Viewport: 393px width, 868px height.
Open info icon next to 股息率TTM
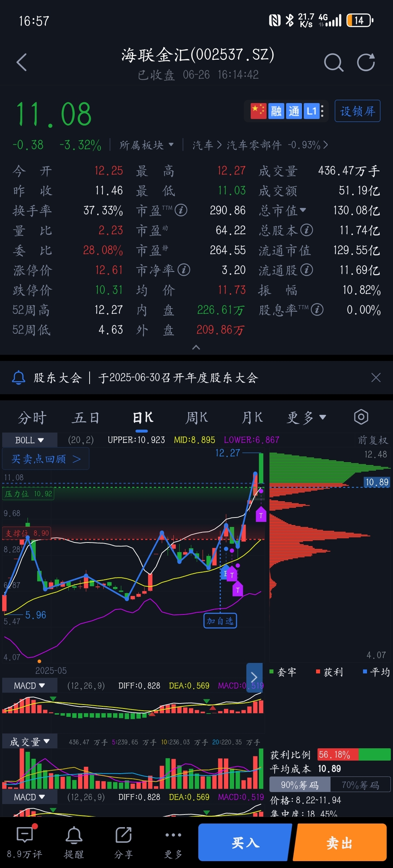(x=317, y=310)
